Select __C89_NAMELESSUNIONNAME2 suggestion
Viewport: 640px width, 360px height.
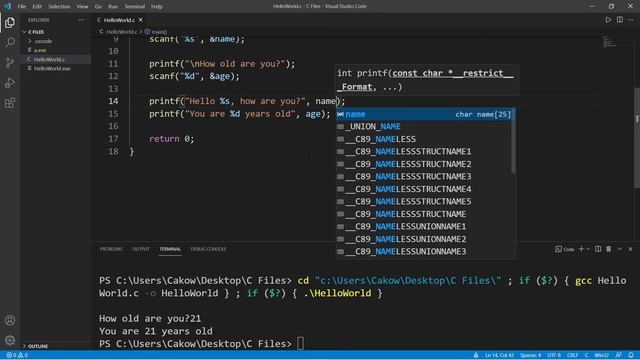click(x=424, y=239)
